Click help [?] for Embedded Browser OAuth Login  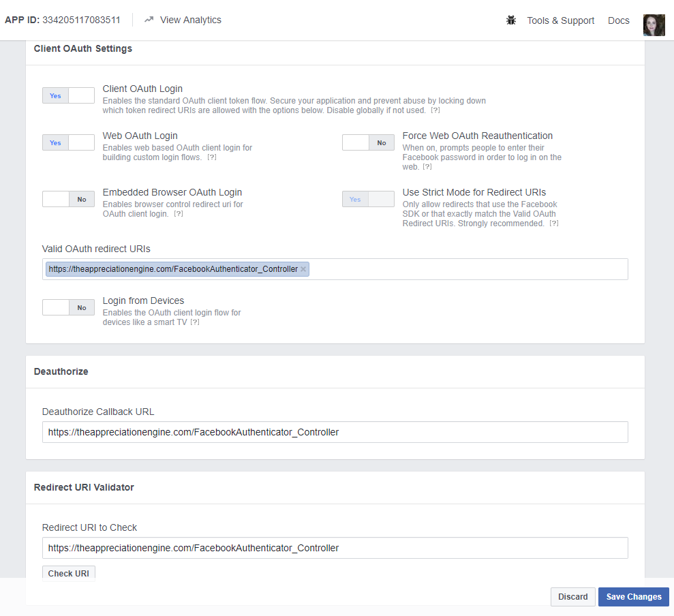point(179,214)
